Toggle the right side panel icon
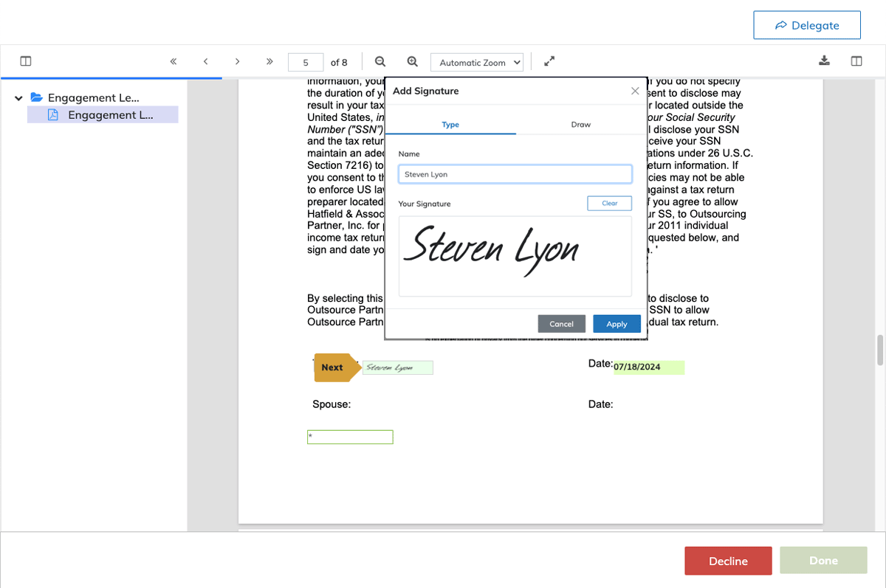The height and width of the screenshot is (588, 886). [856, 62]
